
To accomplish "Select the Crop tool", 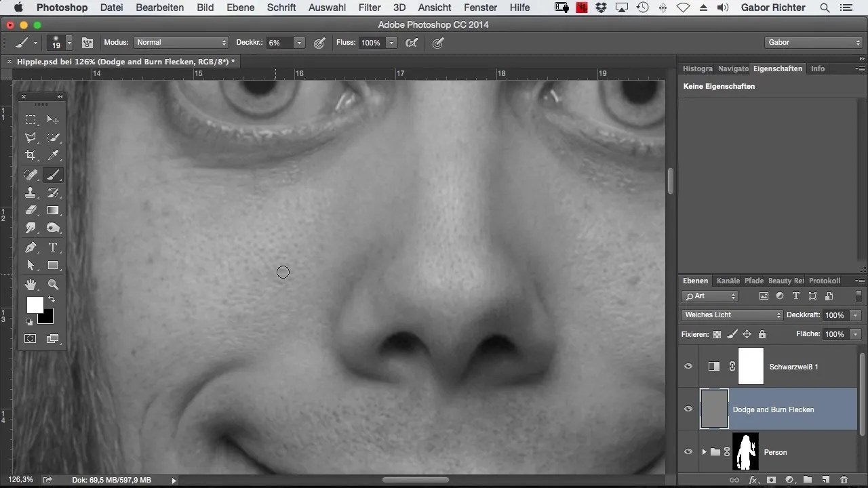I will tap(31, 156).
